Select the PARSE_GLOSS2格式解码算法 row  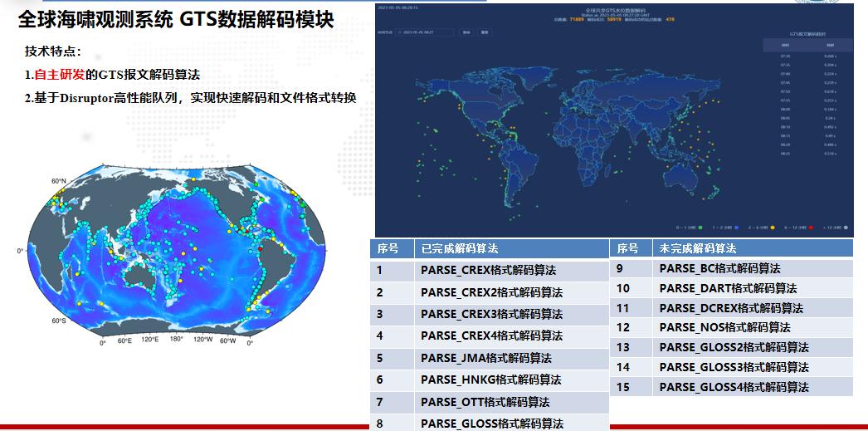[x=731, y=347]
